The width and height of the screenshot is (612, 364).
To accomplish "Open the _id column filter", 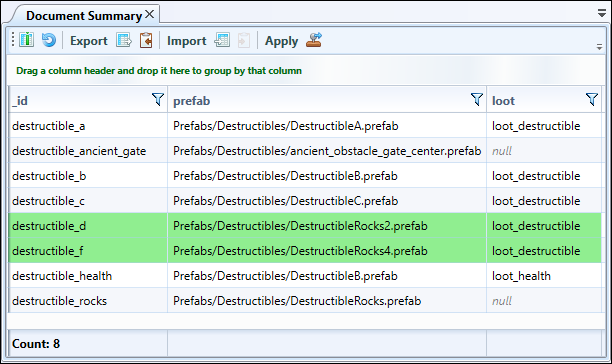I will tap(158, 99).
